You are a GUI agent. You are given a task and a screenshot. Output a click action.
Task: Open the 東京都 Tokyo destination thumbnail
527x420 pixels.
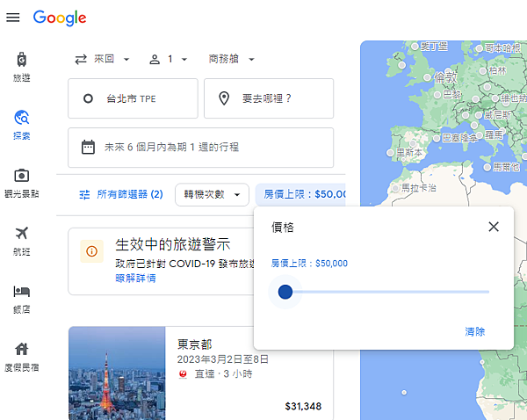(x=117, y=373)
